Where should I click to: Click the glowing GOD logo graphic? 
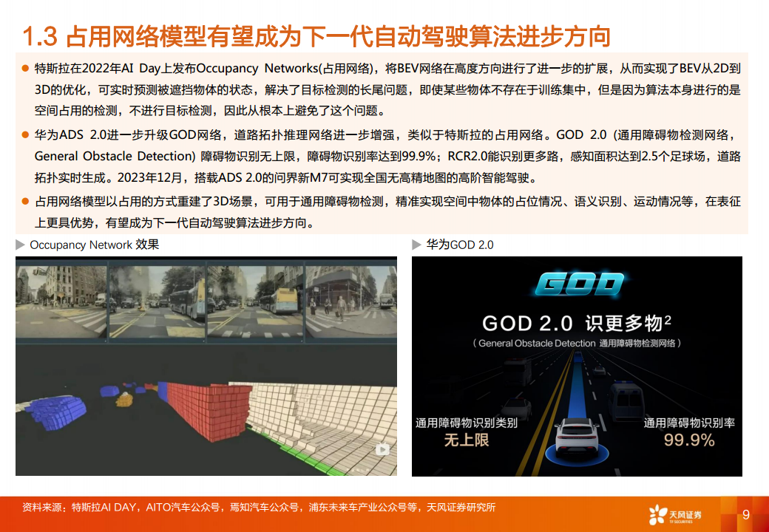click(x=579, y=284)
